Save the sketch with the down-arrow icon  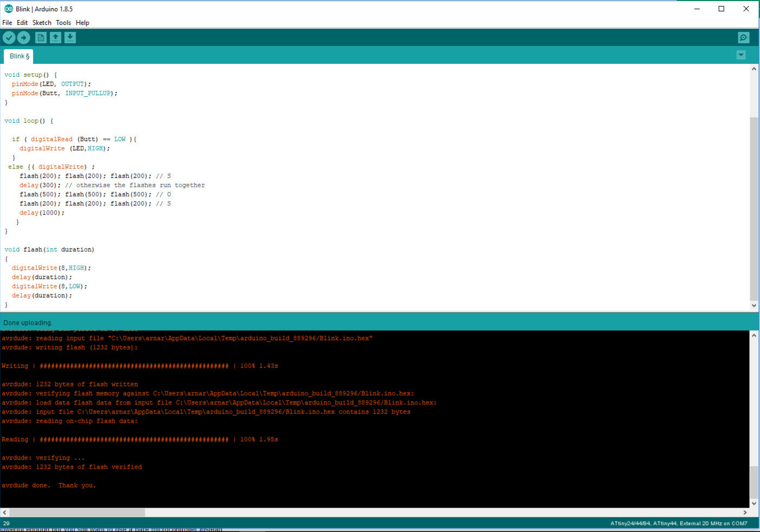(x=70, y=37)
